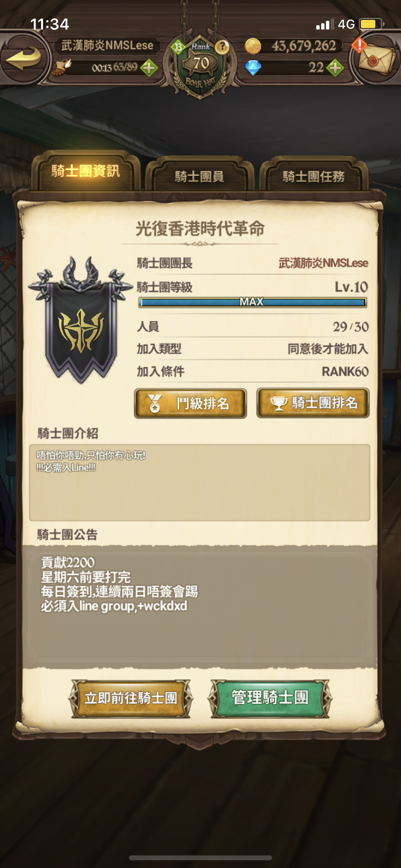The width and height of the screenshot is (401, 868).
Task: Open the 騎士團排名 ranking button
Action: coord(313,403)
